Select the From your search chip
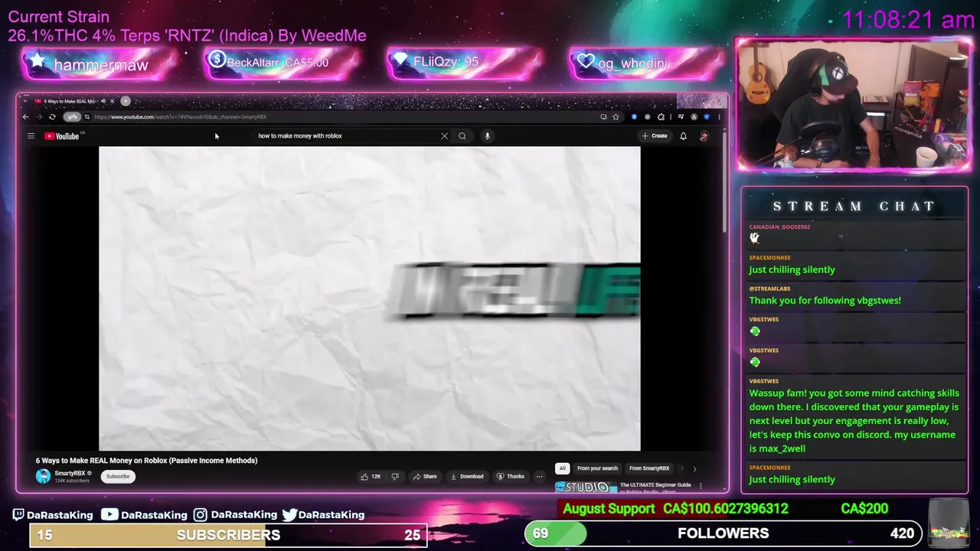The width and height of the screenshot is (980, 551). tap(597, 468)
